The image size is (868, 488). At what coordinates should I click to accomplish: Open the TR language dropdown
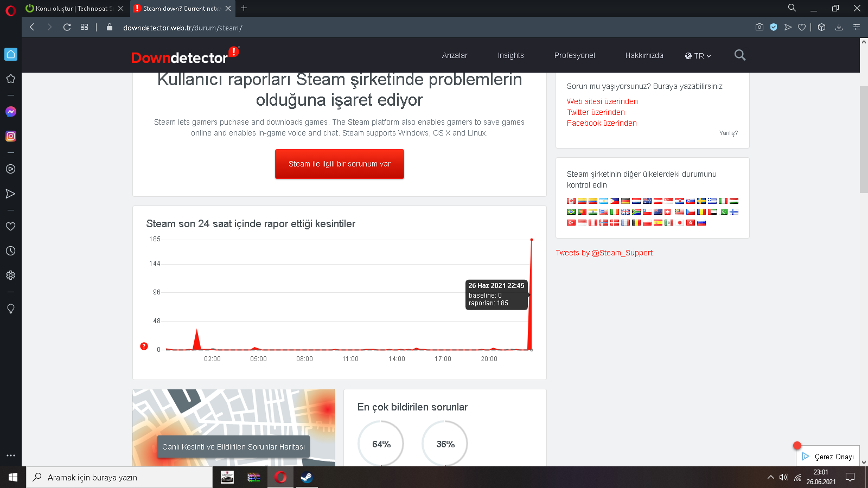tap(698, 56)
